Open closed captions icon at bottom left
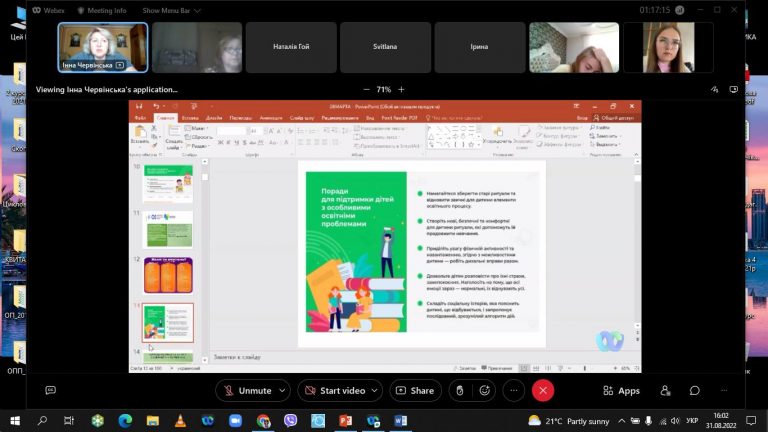Screen dimensions: 768x432 (50, 390)
